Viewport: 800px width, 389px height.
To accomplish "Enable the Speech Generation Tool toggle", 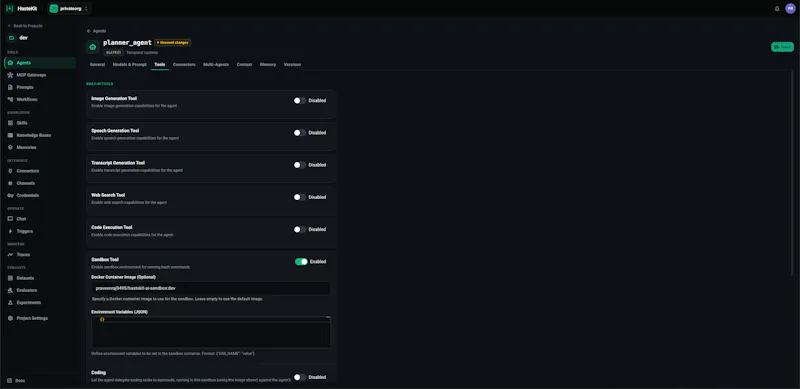I will (x=299, y=133).
